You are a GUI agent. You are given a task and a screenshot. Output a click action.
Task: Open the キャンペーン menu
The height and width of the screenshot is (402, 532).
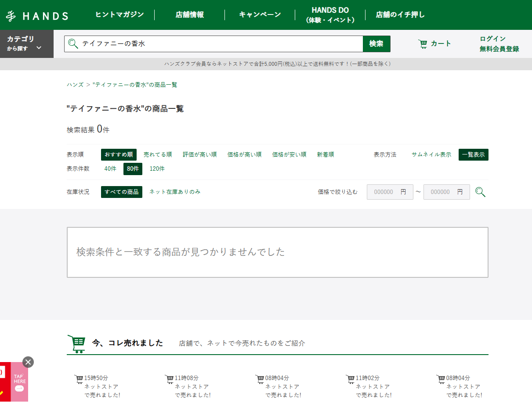[260, 14]
